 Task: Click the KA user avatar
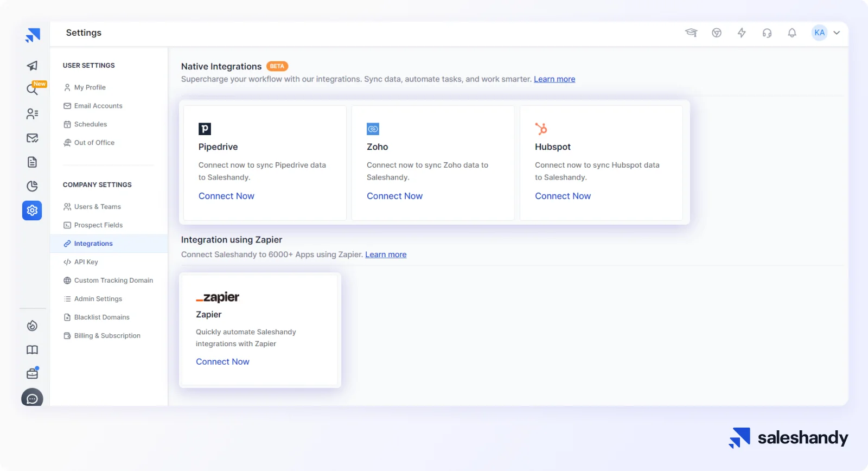point(819,33)
